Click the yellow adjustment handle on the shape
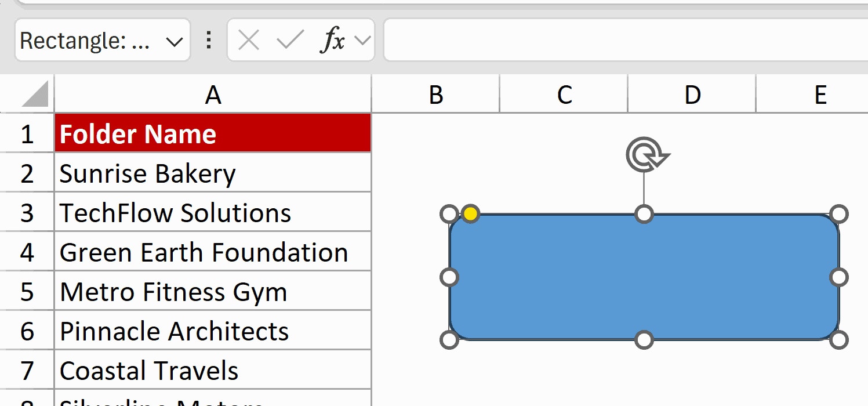Screen dimensions: 868x406 (470, 214)
